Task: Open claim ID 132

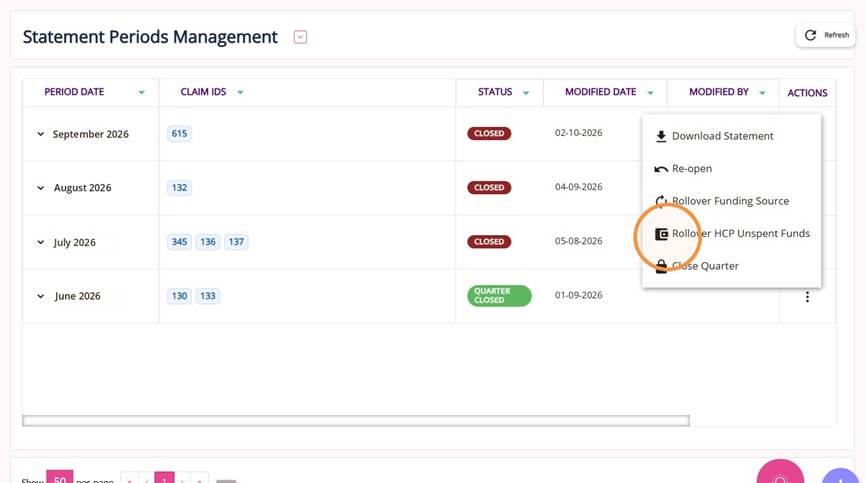Action: [179, 187]
